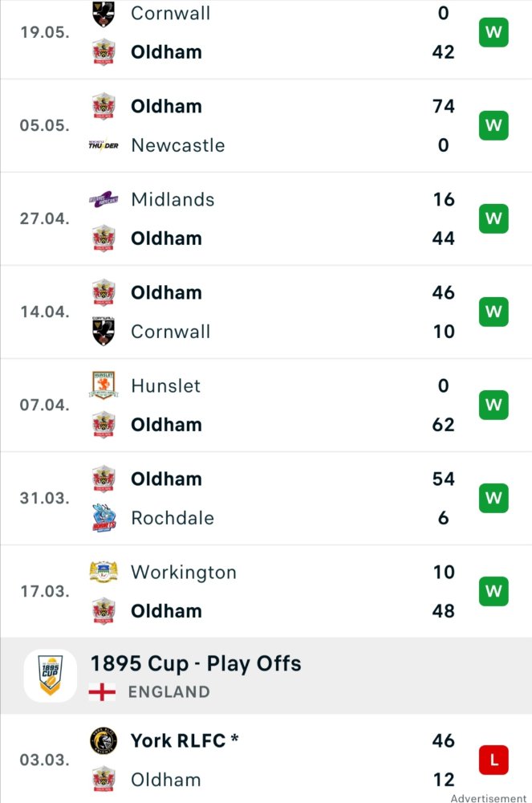Select the Workington team name
The height and width of the screenshot is (803, 532).
(184, 573)
